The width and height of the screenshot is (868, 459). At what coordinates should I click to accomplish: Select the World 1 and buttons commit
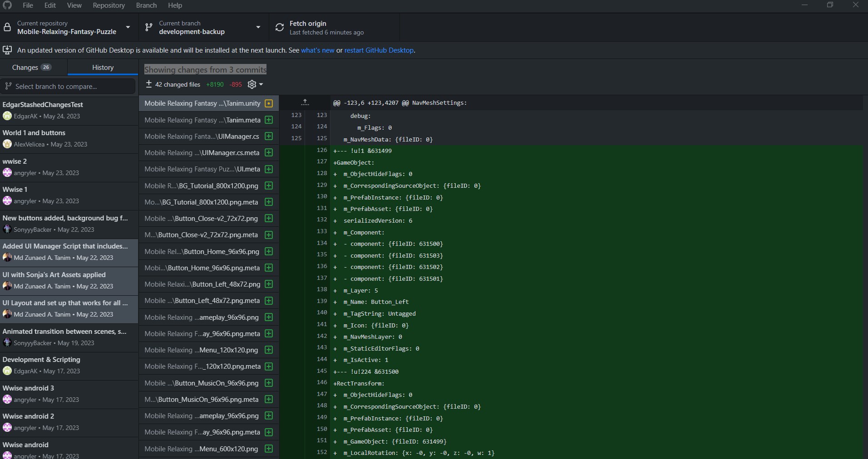pyautogui.click(x=69, y=138)
